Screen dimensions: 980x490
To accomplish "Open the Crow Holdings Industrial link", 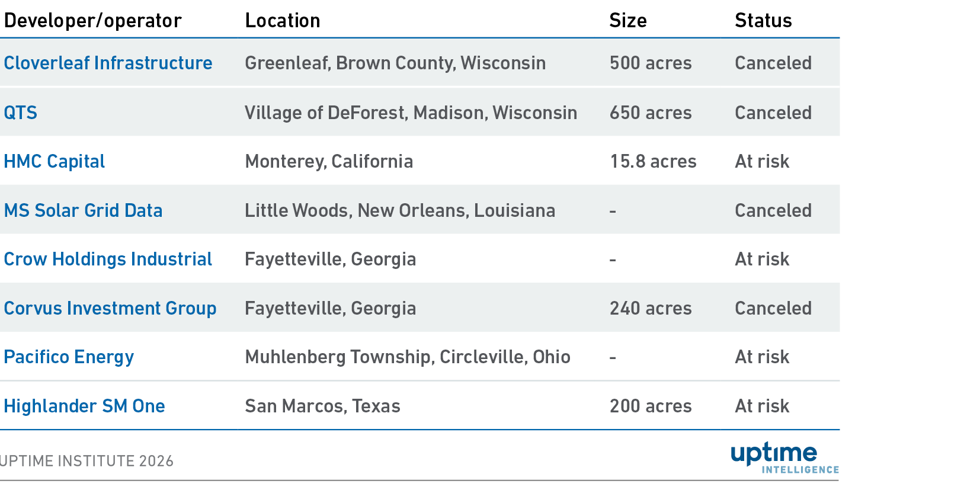I will pyautogui.click(x=108, y=259).
